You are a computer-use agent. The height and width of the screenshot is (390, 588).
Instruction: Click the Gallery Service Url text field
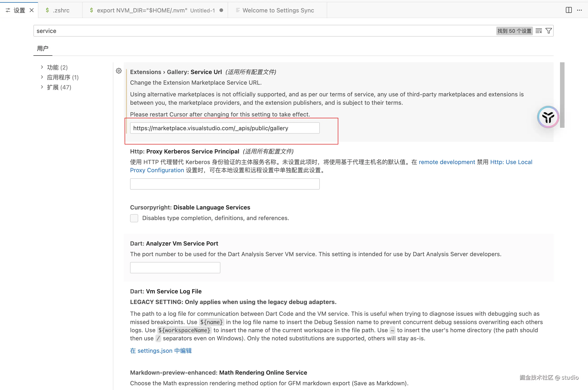click(x=224, y=128)
